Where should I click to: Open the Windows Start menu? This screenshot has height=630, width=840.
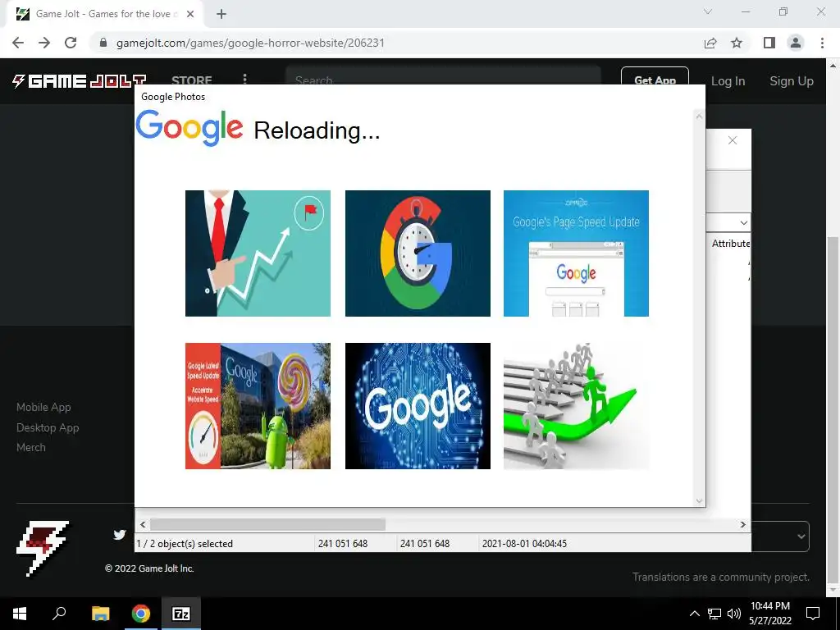pos(20,614)
